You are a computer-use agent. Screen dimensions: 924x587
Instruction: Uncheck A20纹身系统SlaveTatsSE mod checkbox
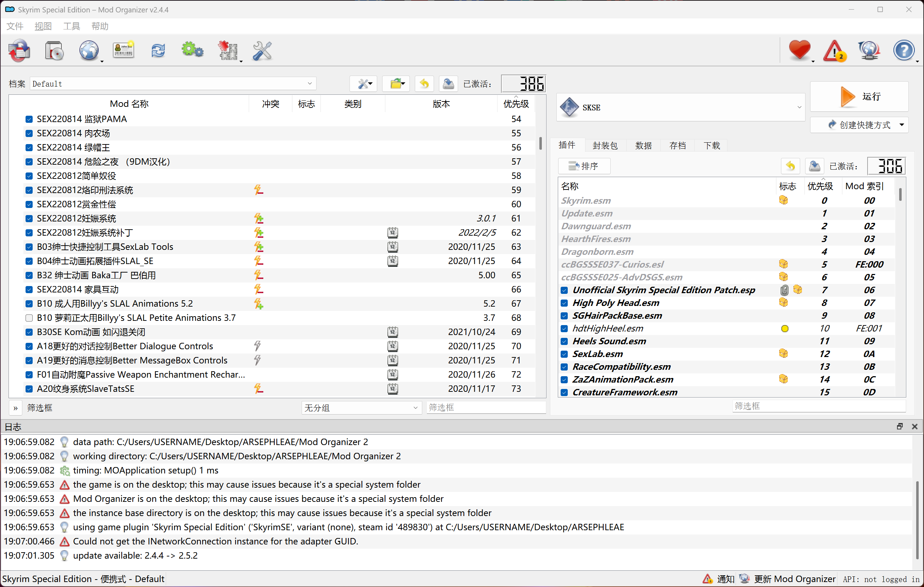(x=29, y=389)
